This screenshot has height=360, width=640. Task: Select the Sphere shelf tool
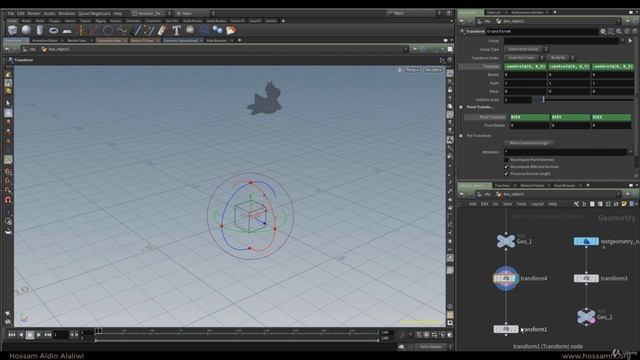coord(26,30)
